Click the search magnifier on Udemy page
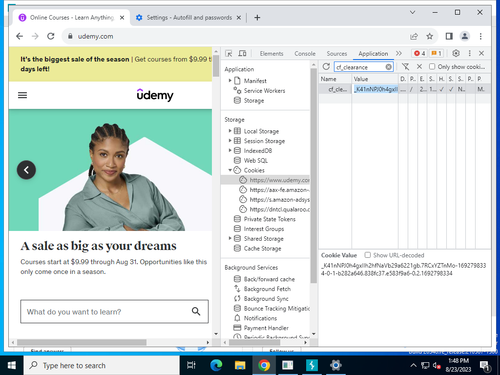 (x=196, y=311)
